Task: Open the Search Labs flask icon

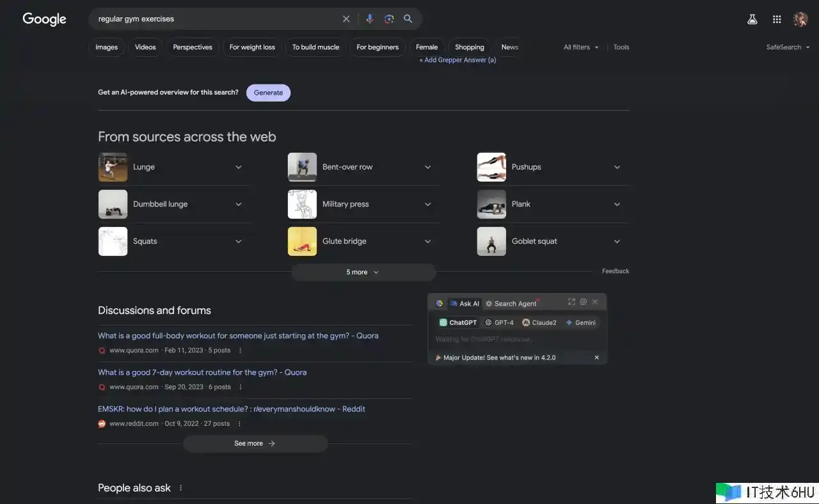Action: [x=752, y=19]
